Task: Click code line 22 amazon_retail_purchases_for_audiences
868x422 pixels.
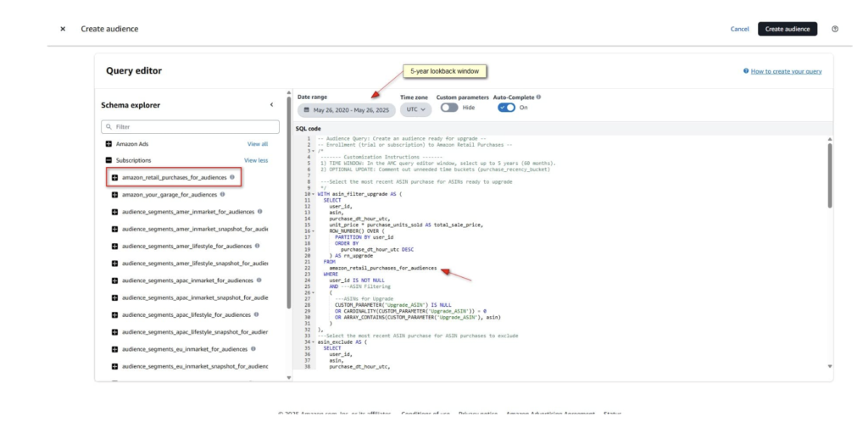Action: tap(383, 269)
